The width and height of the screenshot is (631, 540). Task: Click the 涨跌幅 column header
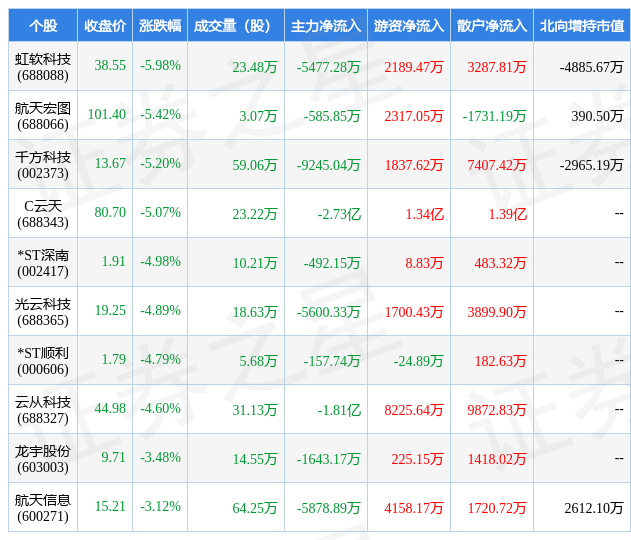160,26
